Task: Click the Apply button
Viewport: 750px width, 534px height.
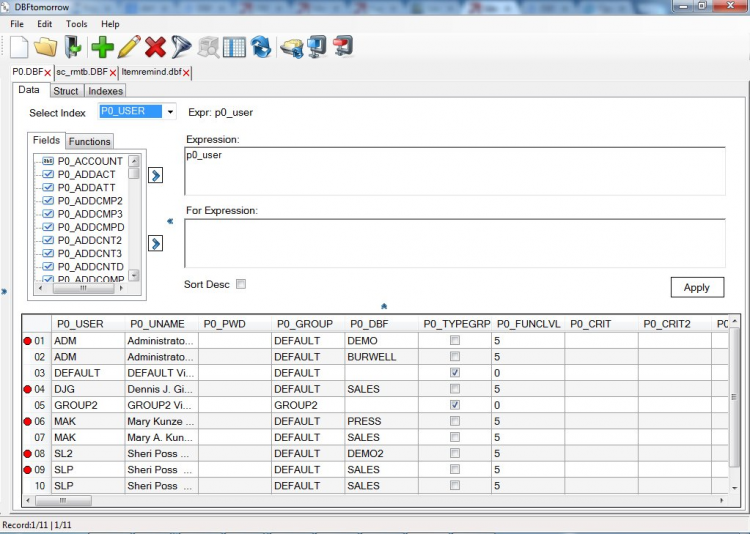Action: (696, 287)
